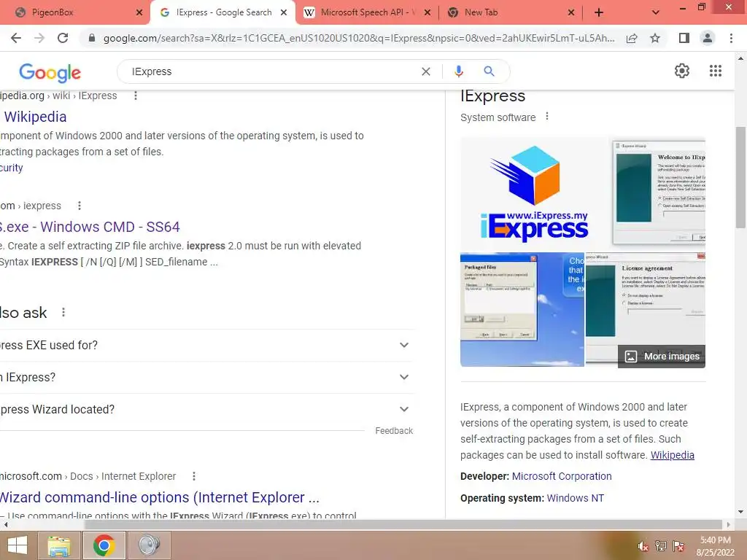Viewport: 747px width, 560px height.
Task: Open the Wikipedia result title
Action: pos(35,117)
